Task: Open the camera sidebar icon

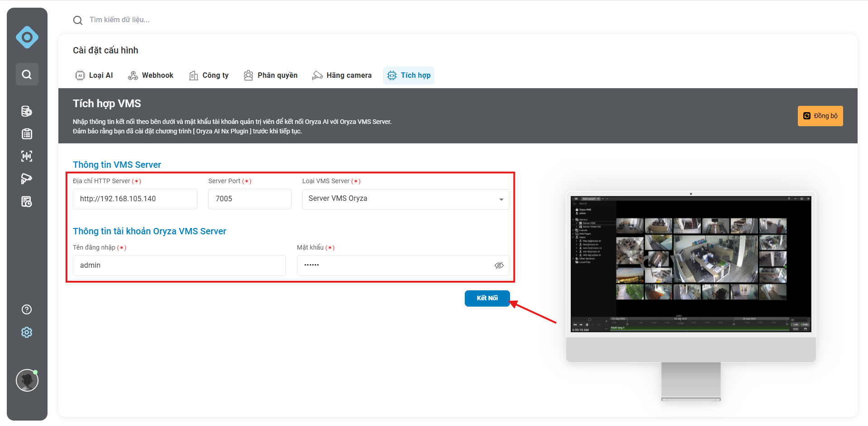Action: (x=27, y=179)
